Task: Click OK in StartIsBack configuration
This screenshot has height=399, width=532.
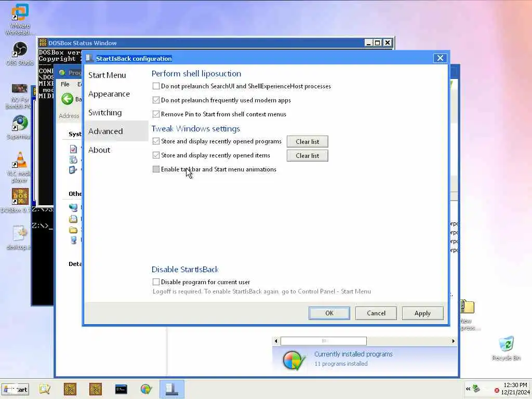Action: [329, 313]
